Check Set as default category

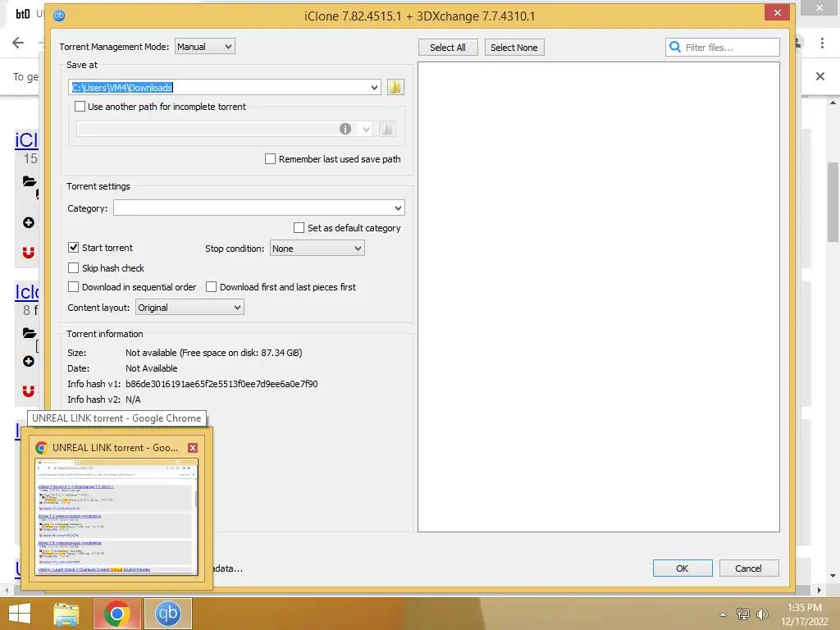coord(299,228)
